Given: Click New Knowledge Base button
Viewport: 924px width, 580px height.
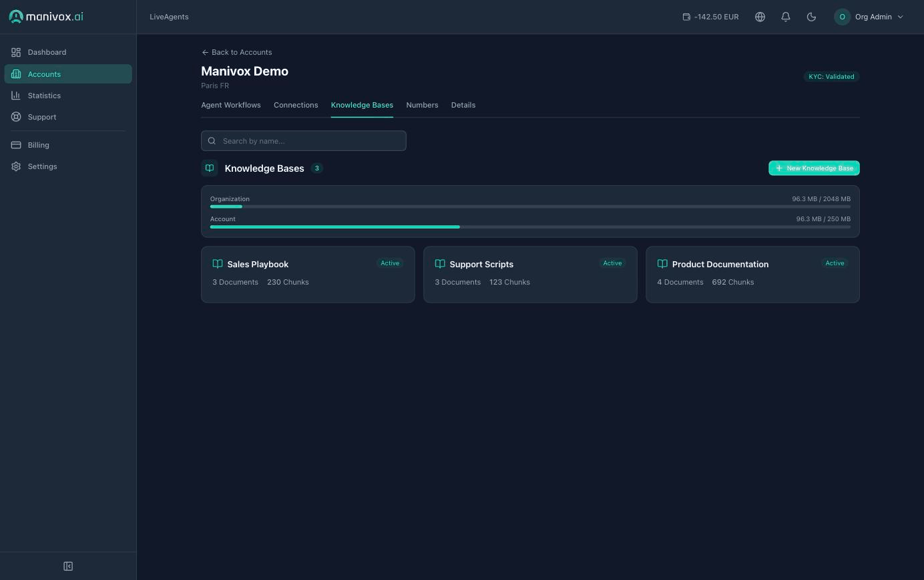Looking at the screenshot, I should [814, 168].
